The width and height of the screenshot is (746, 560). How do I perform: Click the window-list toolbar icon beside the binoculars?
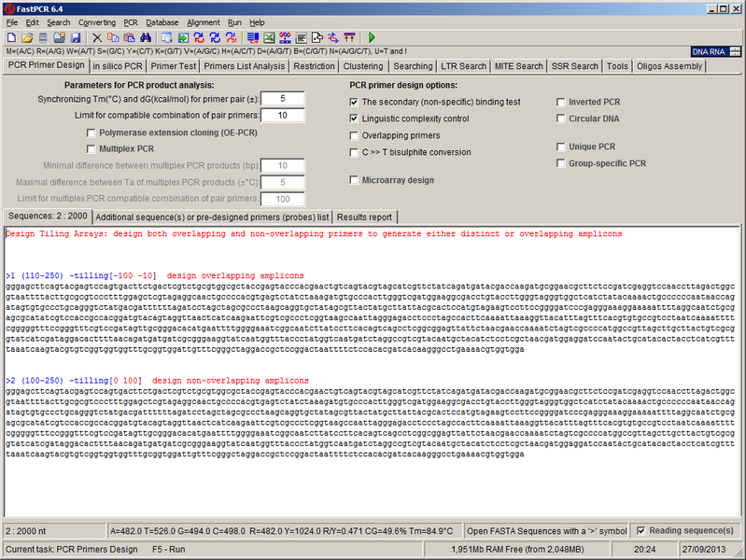(x=167, y=37)
